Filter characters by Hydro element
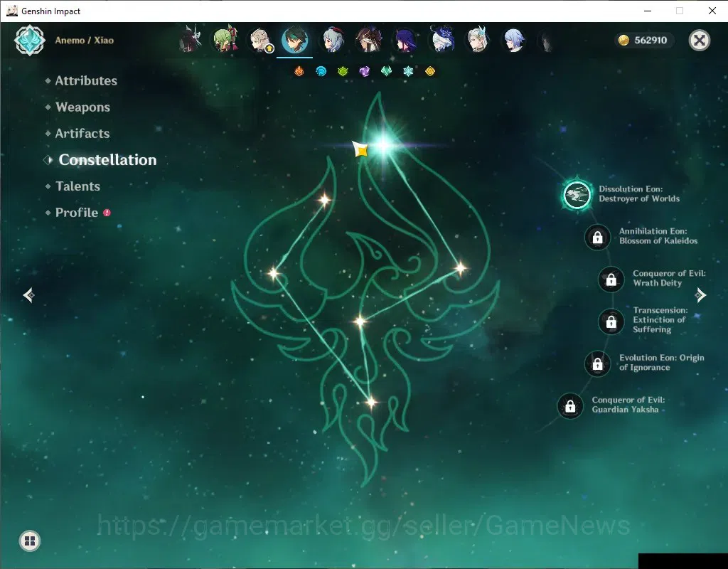This screenshot has width=728, height=569. [x=321, y=71]
